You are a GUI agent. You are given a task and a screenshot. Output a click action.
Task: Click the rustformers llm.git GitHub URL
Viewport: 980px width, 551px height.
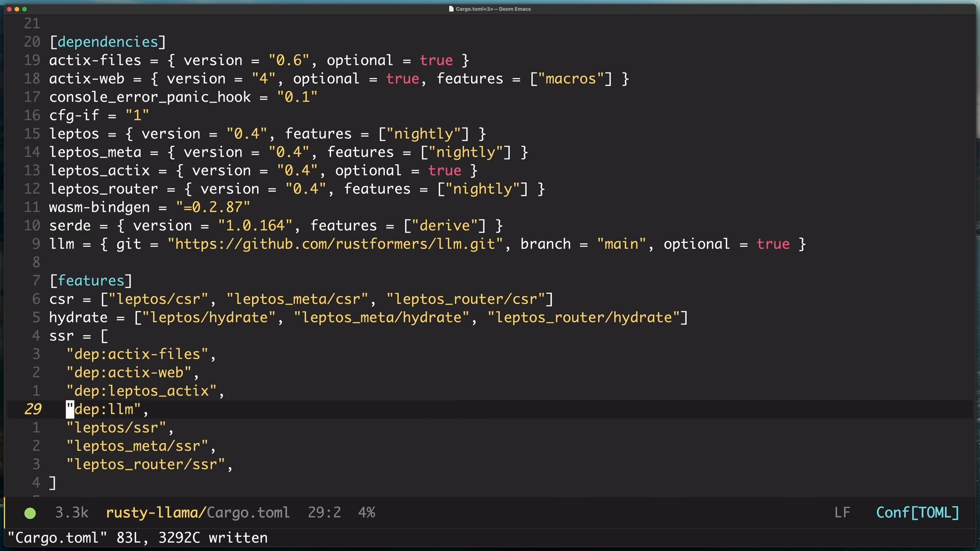click(x=335, y=244)
